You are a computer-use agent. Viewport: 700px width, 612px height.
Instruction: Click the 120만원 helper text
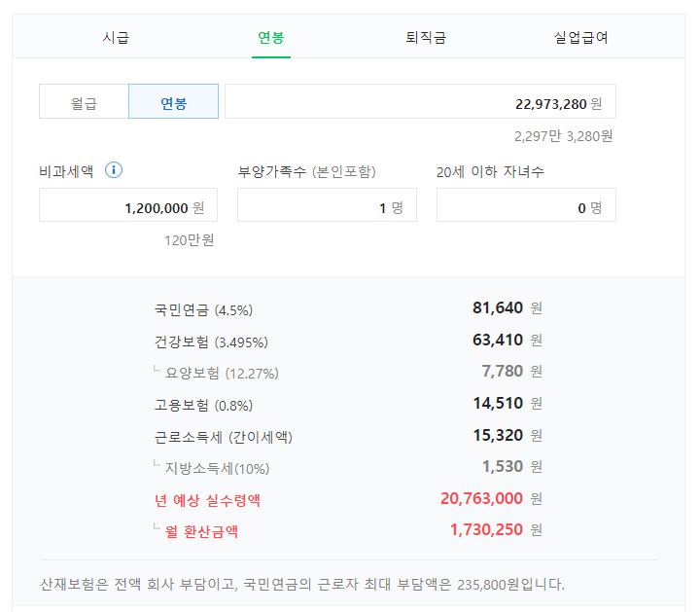pos(190,240)
